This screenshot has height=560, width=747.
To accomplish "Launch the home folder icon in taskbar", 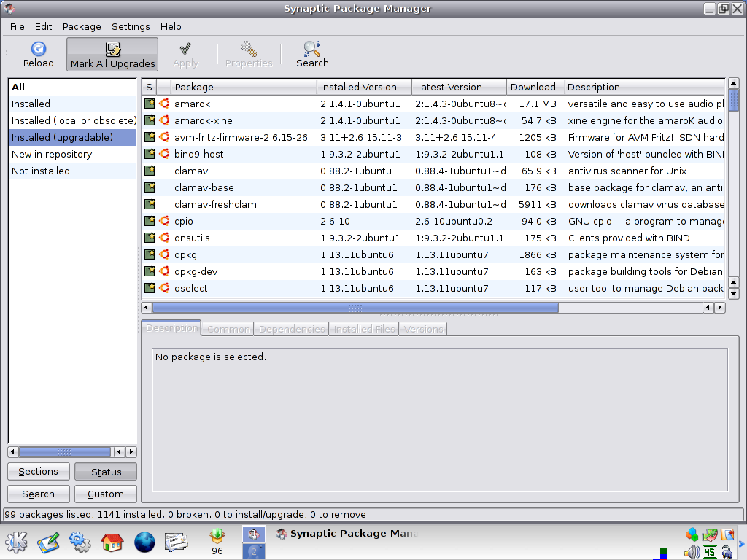I will 112,542.
